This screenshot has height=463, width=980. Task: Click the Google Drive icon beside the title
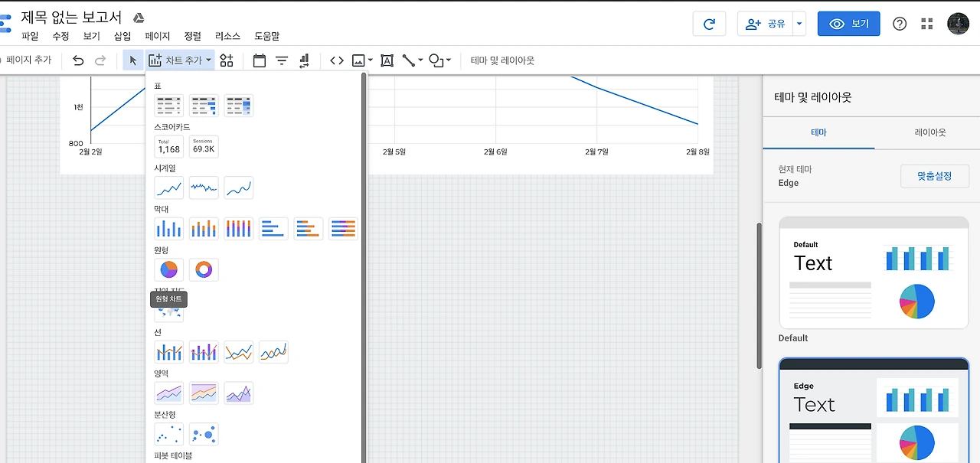coord(139,18)
